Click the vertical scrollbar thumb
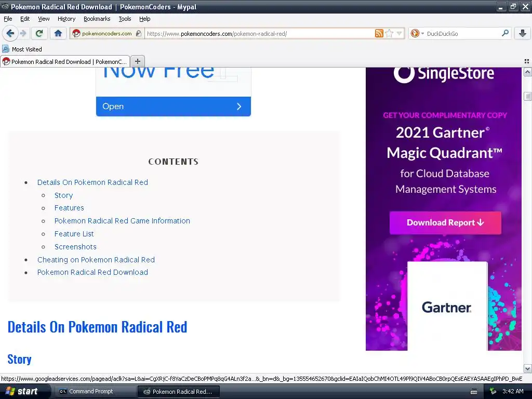The width and height of the screenshot is (532, 399). click(527, 96)
